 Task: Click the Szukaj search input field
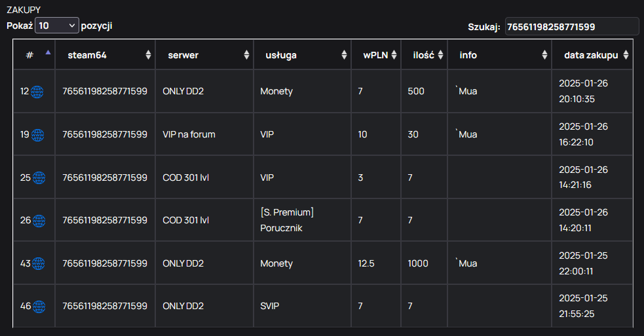coord(572,27)
